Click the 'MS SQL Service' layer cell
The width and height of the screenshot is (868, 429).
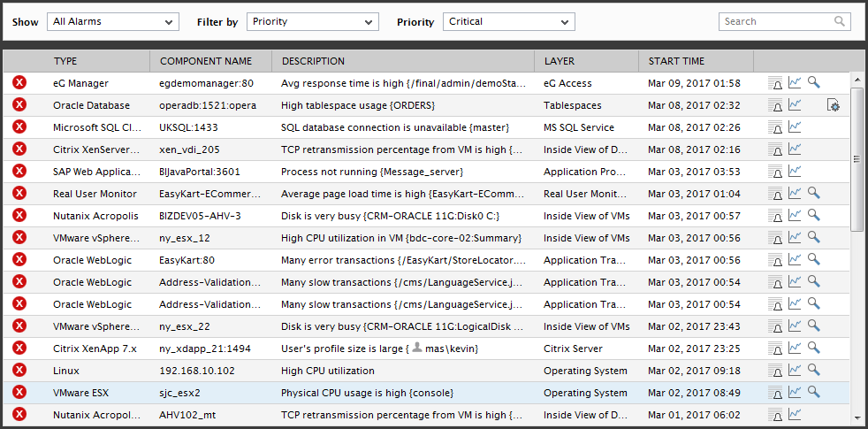579,127
